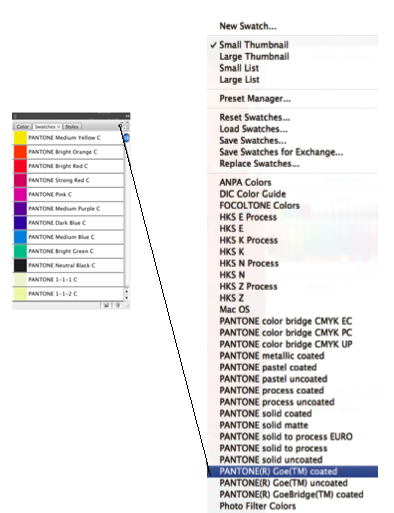The image size is (394, 513).
Task: Click the text 'PANTONE 1-1-2 C'
Action: [x=53, y=294]
